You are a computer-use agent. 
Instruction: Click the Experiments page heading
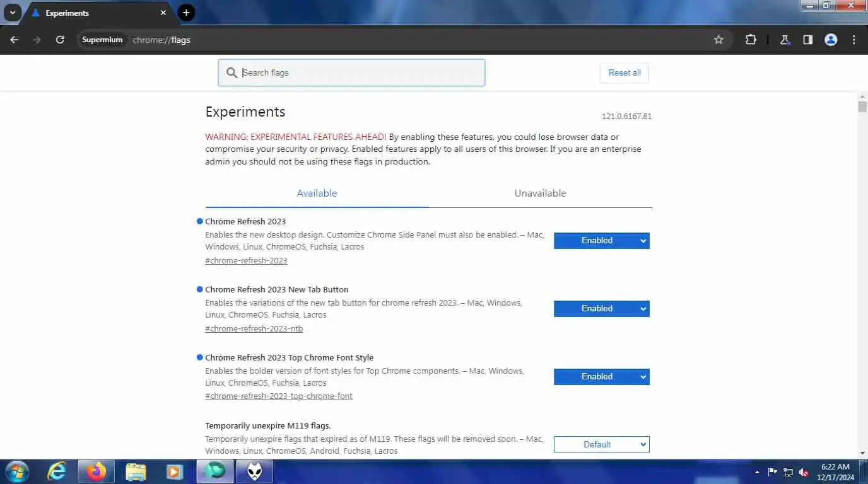pyautogui.click(x=245, y=112)
